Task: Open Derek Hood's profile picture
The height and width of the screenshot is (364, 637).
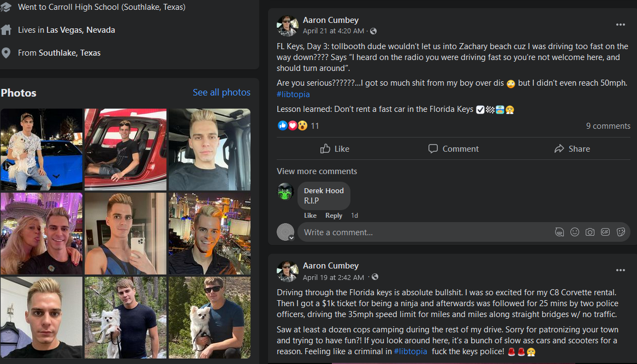Action: tap(285, 191)
